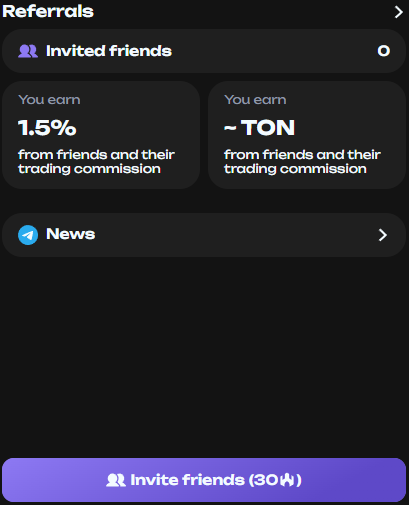Click the invited friends count 0
This screenshot has width=409, height=505.
(383, 51)
